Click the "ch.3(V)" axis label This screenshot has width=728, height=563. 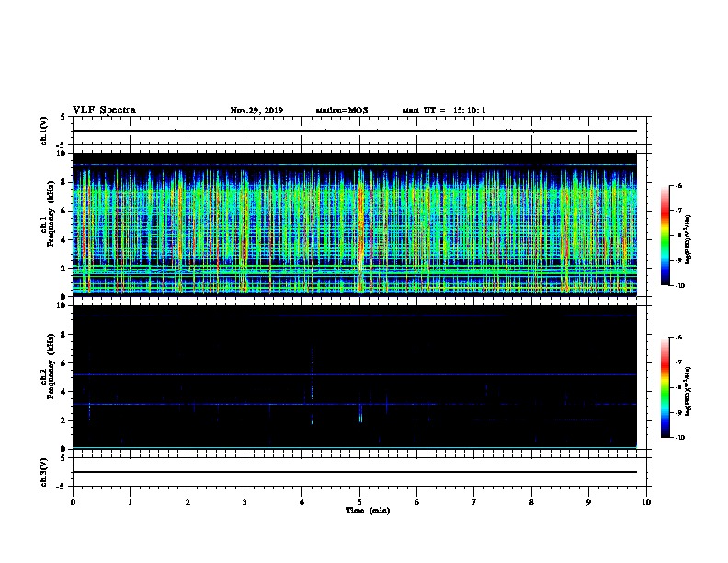click(x=44, y=472)
